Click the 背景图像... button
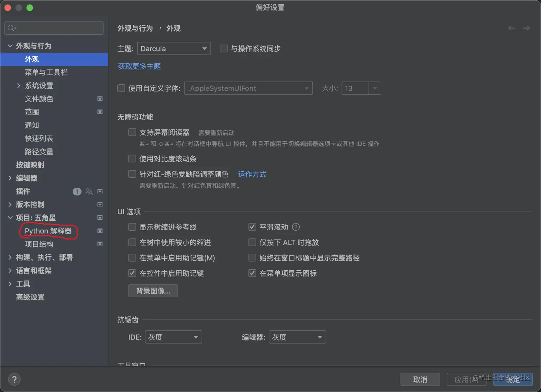This screenshot has height=392, width=541. click(153, 291)
